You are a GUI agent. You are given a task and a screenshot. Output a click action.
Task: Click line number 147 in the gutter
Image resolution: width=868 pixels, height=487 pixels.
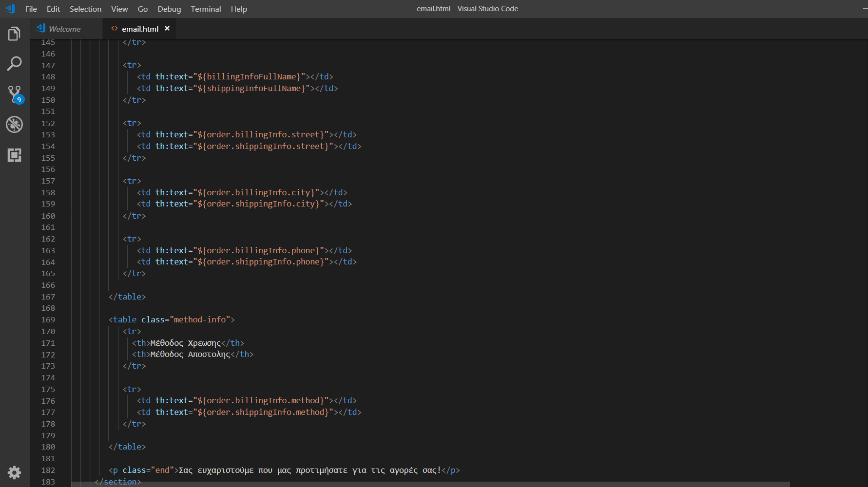pos(48,65)
